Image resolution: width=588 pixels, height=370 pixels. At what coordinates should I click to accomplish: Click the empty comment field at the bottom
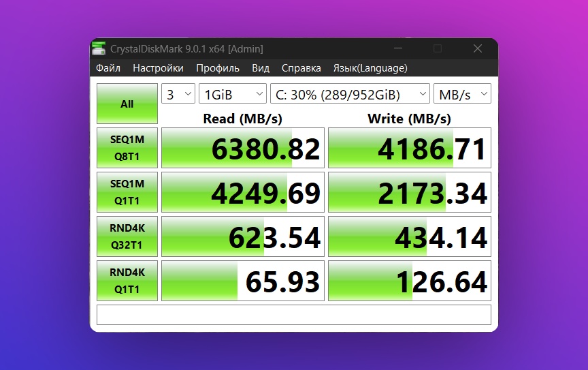point(293,315)
